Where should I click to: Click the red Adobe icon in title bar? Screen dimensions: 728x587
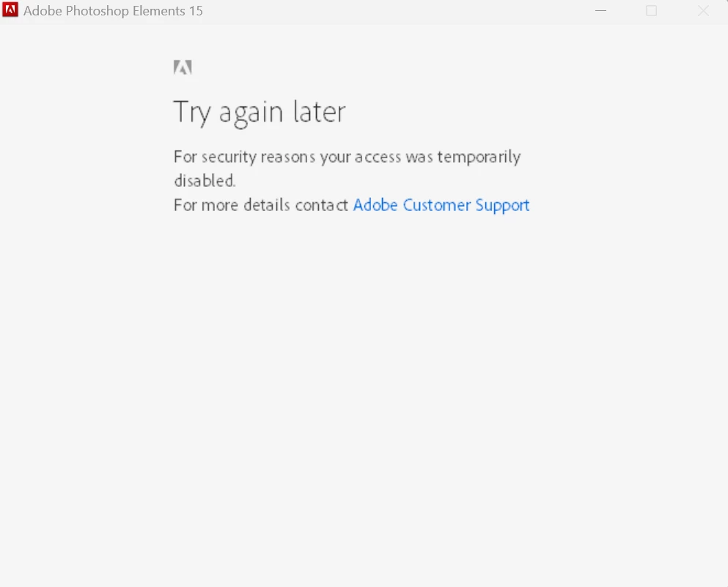pos(10,10)
